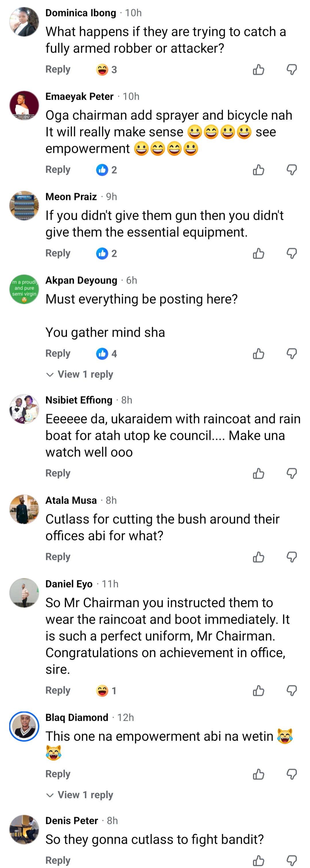Viewport: 310px width, 868px height.
Task: Open Daniel Eyo's profile via name
Action: (x=69, y=584)
